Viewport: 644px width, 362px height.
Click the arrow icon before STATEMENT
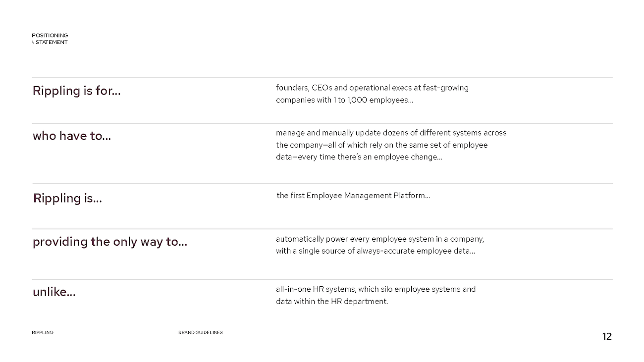point(33,43)
